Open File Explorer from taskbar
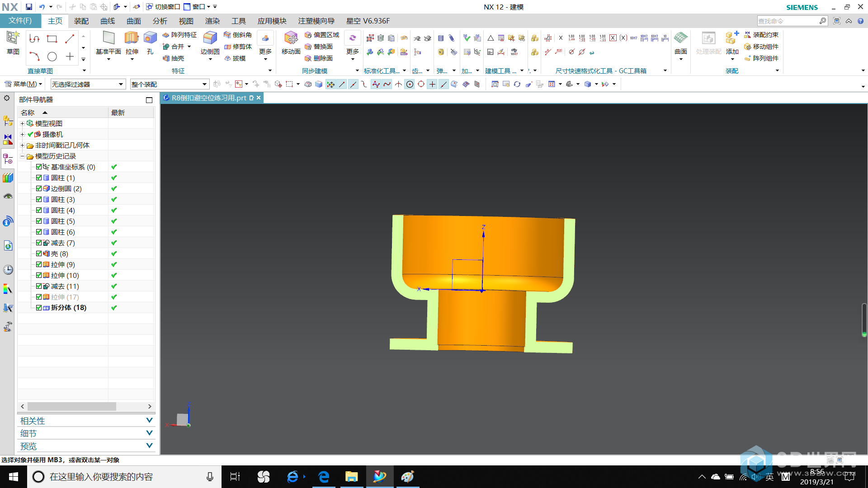 tap(351, 477)
